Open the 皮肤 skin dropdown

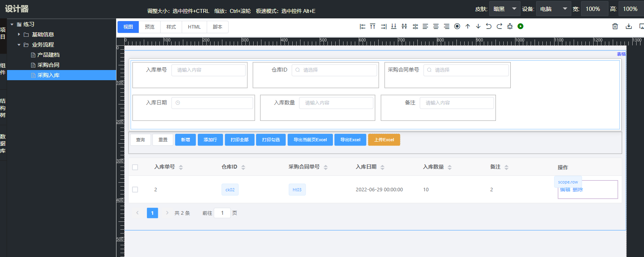pos(504,9)
